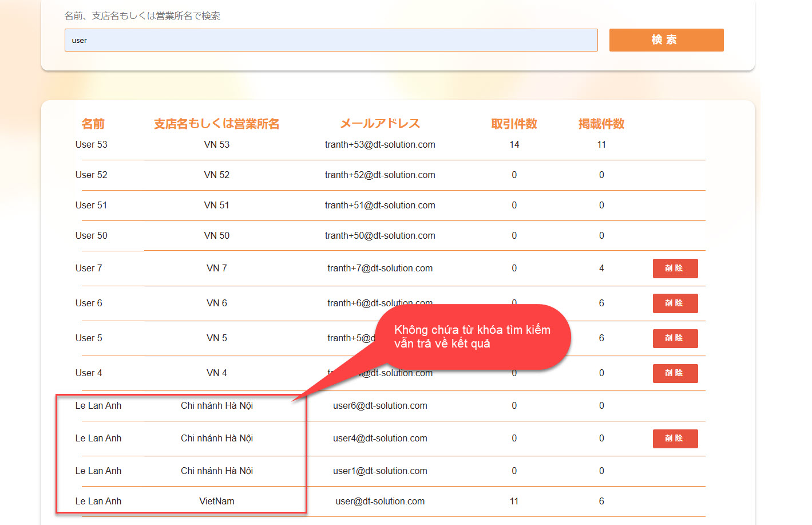The width and height of the screenshot is (812, 525).
Task: Click the 支店名もしくは営業所名 column header
Action: click(216, 124)
